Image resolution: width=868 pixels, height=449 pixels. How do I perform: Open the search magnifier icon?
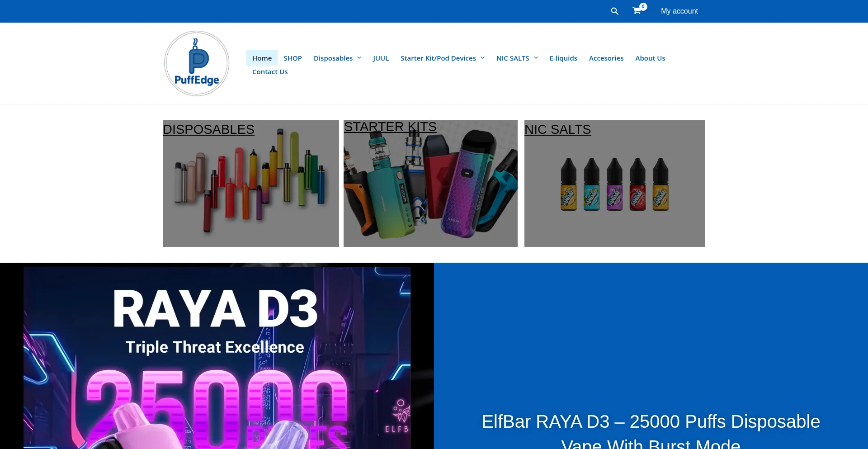(614, 11)
